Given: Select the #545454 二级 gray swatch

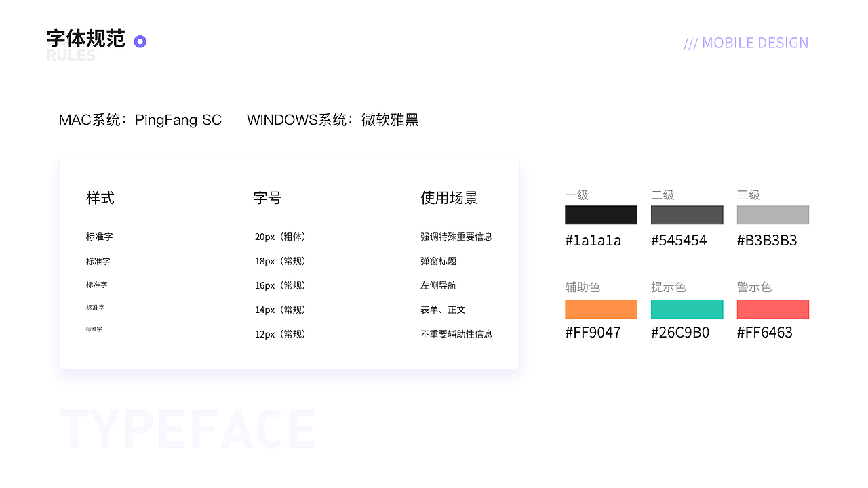Looking at the screenshot, I should pyautogui.click(x=687, y=214).
